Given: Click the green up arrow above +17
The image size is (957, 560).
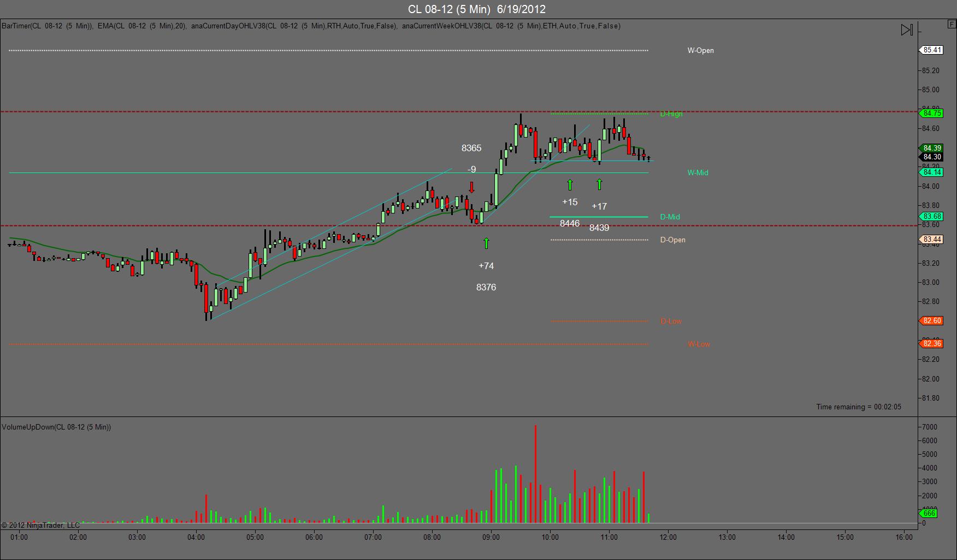Looking at the screenshot, I should coord(599,184).
